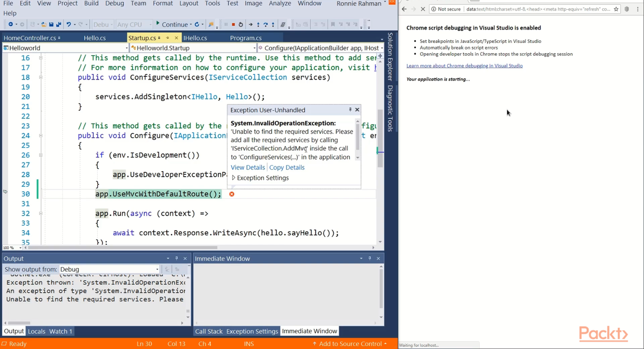Switch to the Hello.cs tab
Viewport: 644px width, 349px height.
(x=96, y=38)
